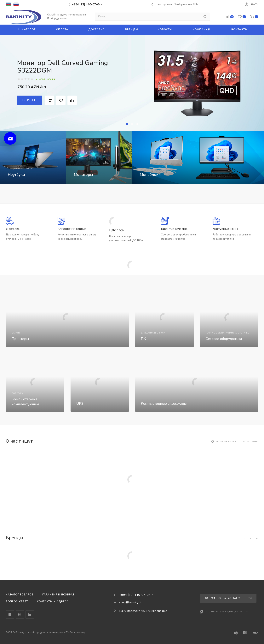
Task: Add Dell monitor to favorites heart
Action: click(x=61, y=100)
